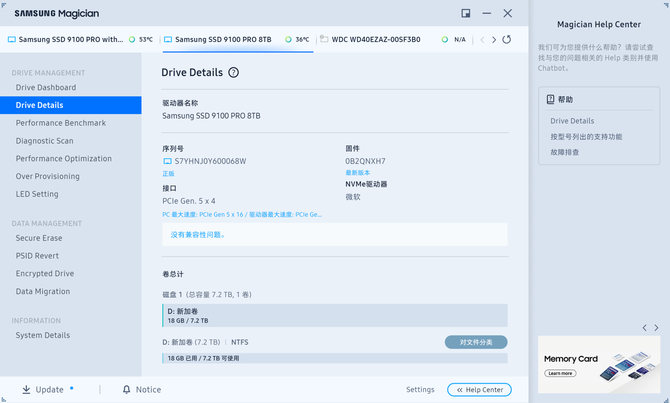
Task: Select the WDC WD40EZAZ-00SF3B0 drive tab
Action: (x=393, y=39)
